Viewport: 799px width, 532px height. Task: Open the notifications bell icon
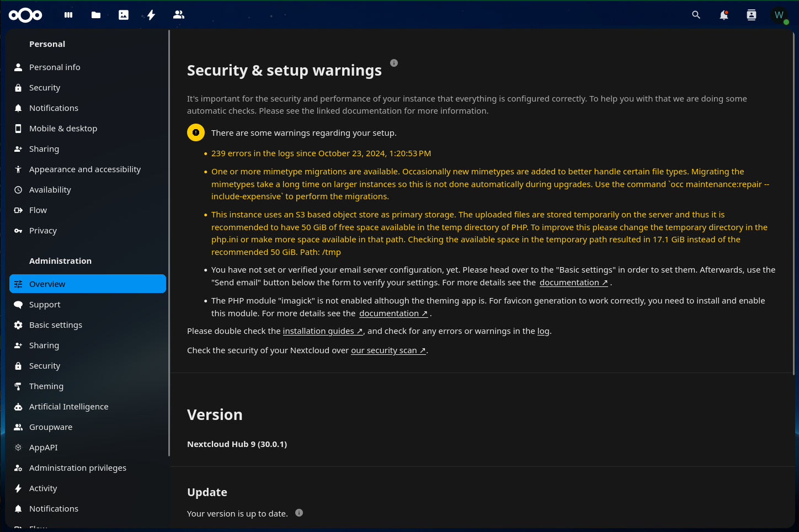pyautogui.click(x=724, y=15)
